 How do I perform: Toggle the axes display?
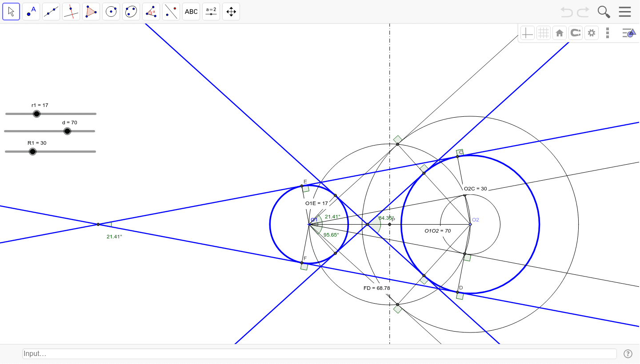coord(527,33)
